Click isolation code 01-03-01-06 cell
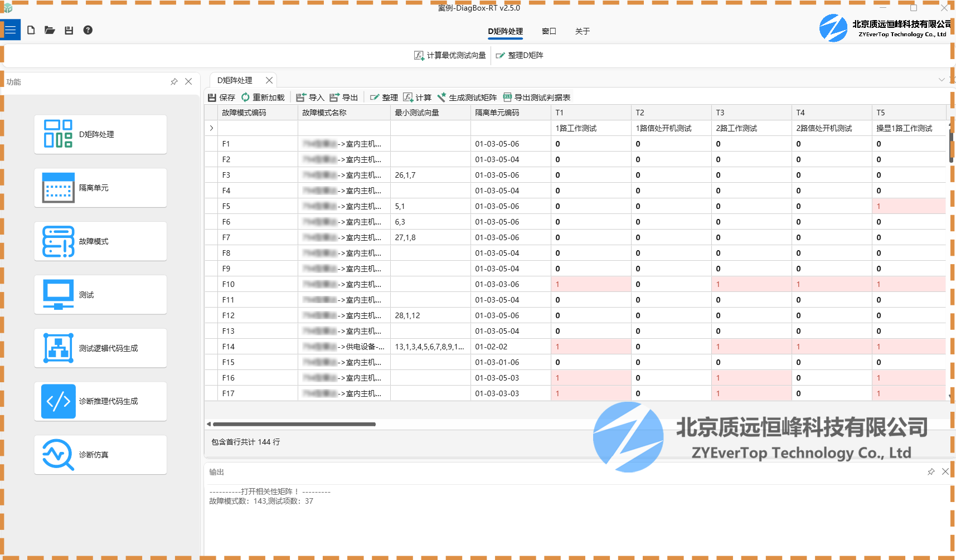Image resolution: width=956 pixels, height=560 pixels. [511, 362]
